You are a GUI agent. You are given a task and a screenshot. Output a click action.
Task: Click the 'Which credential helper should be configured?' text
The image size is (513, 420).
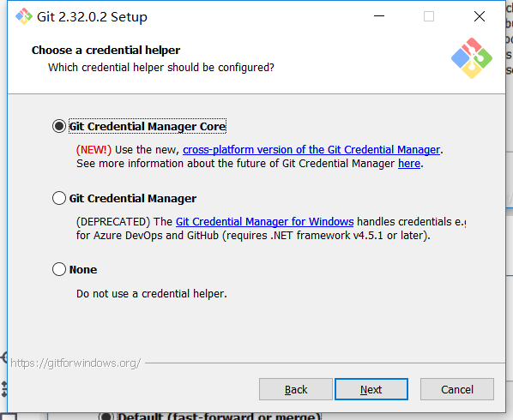161,68
